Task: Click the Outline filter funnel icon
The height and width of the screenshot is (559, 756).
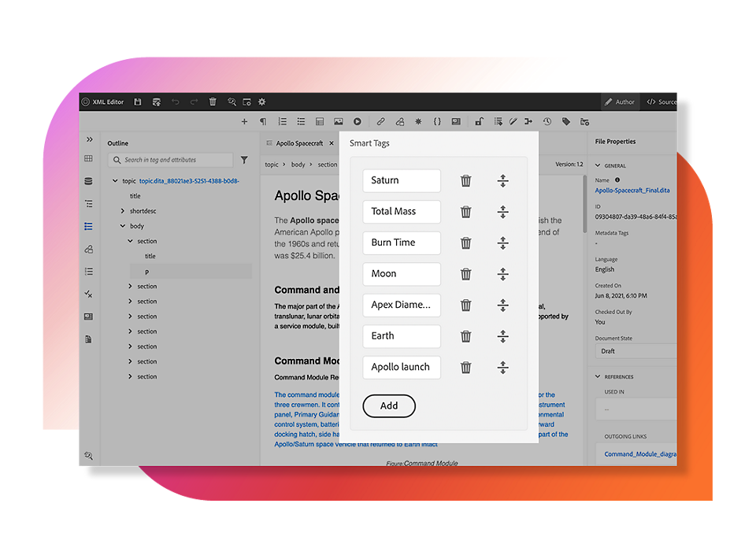Action: (244, 160)
